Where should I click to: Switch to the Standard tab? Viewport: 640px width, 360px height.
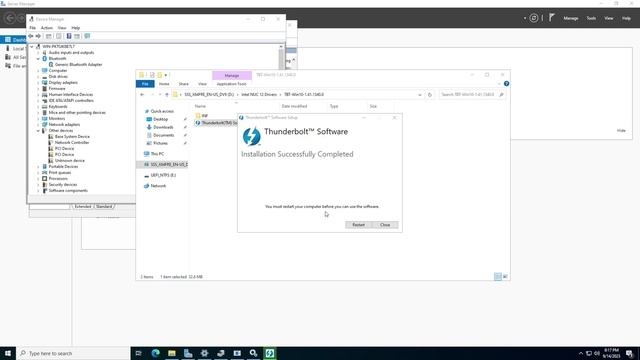coord(104,207)
